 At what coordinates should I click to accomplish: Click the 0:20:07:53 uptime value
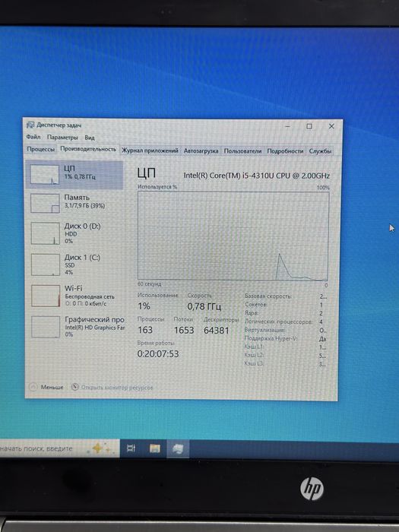coord(158,354)
